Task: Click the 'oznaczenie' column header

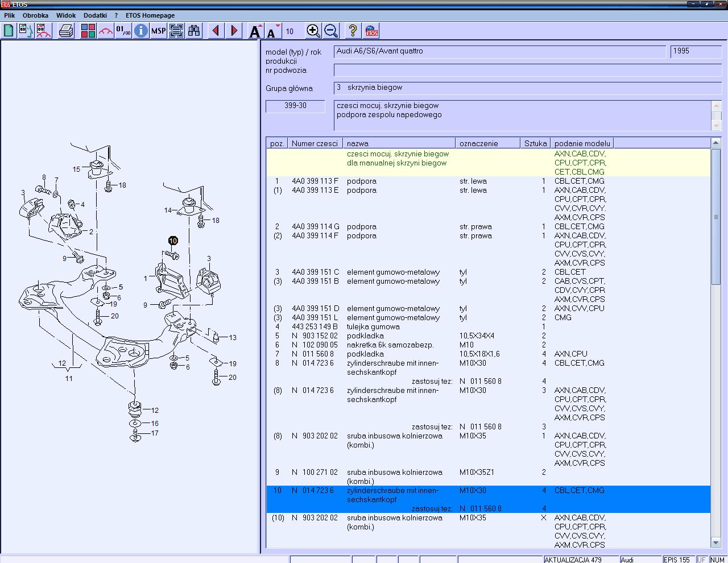Action: point(487,143)
